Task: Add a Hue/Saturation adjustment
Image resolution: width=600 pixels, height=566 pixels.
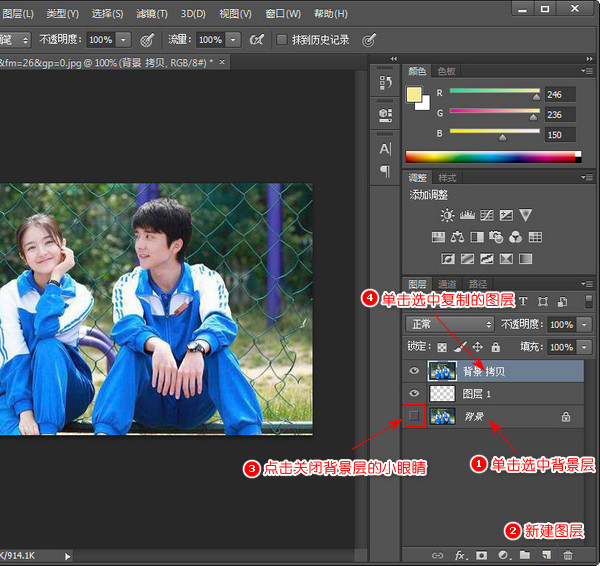Action: [439, 237]
